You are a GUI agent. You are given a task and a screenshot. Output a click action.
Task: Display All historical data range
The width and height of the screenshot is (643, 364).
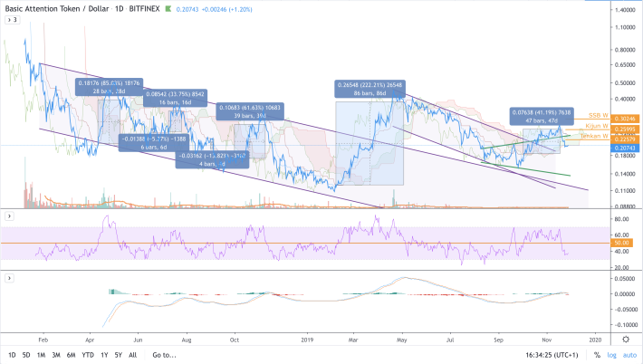pos(134,356)
